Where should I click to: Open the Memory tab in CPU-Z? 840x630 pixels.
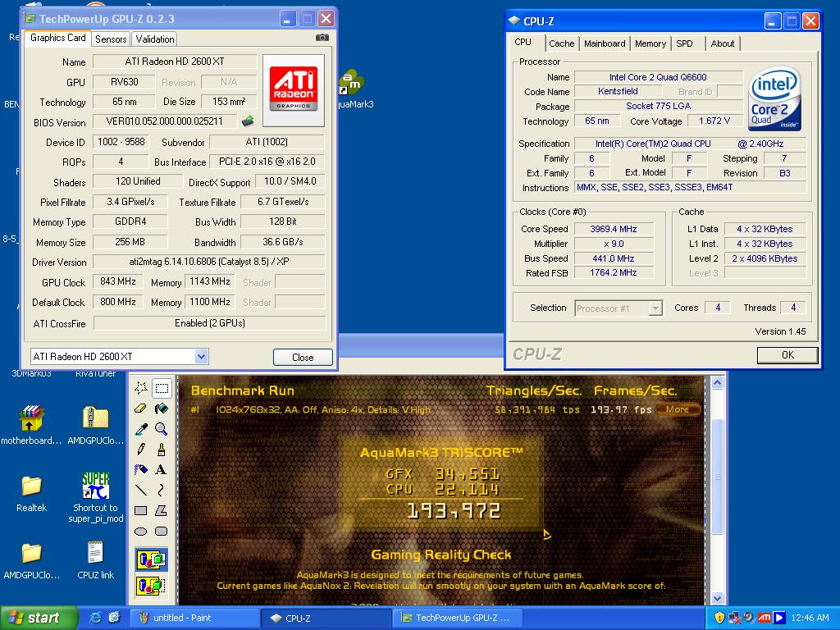point(651,43)
